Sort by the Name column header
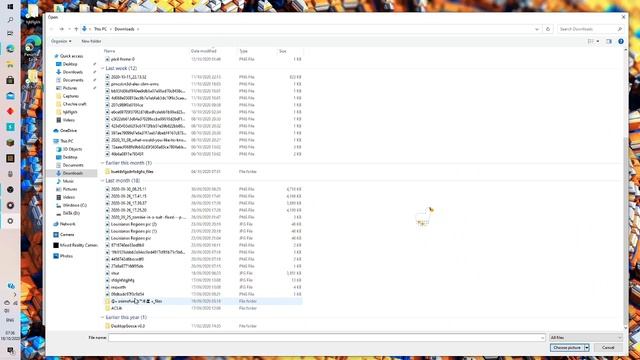 point(109,51)
